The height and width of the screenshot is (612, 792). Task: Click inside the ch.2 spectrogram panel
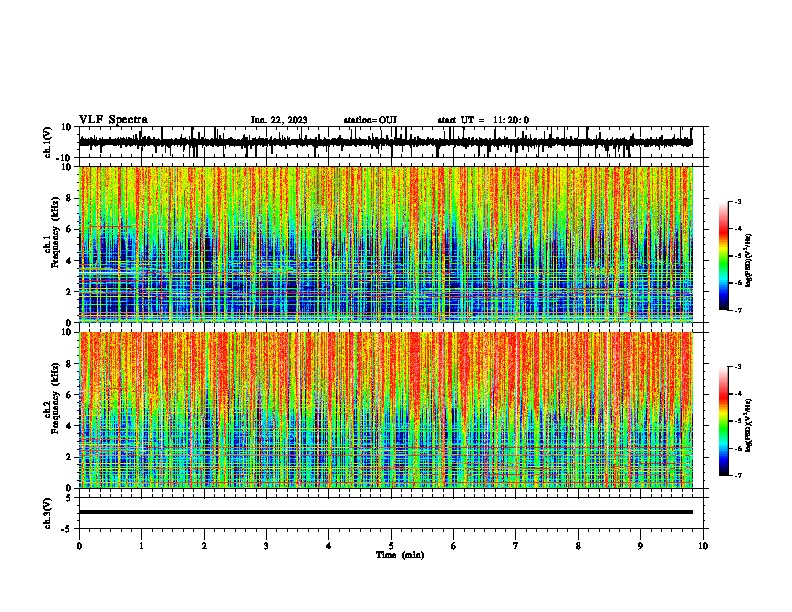coord(386,410)
